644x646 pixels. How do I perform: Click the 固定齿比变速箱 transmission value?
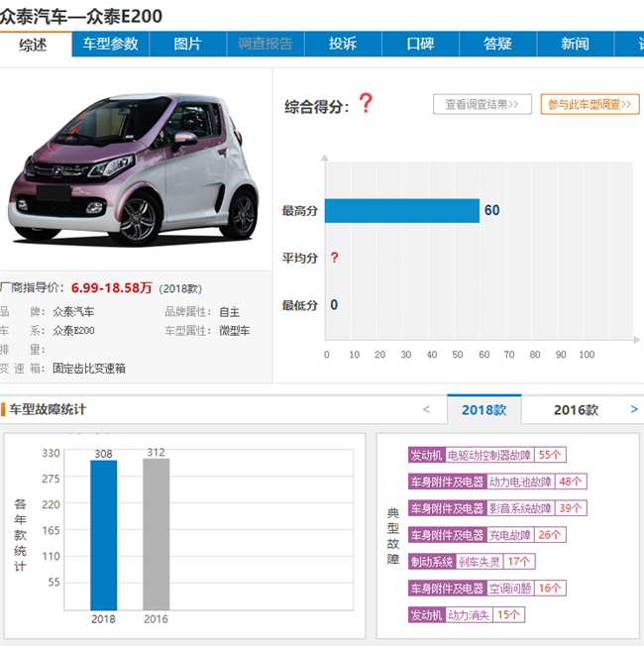(89, 369)
